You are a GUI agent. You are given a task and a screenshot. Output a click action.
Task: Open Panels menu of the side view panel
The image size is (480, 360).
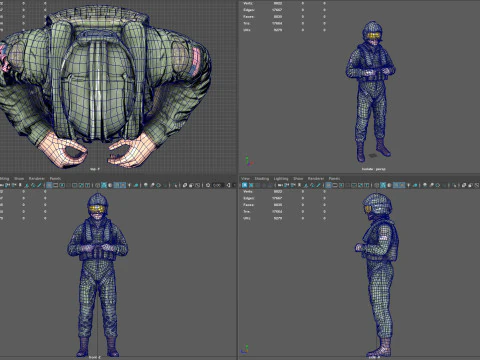tap(334, 178)
